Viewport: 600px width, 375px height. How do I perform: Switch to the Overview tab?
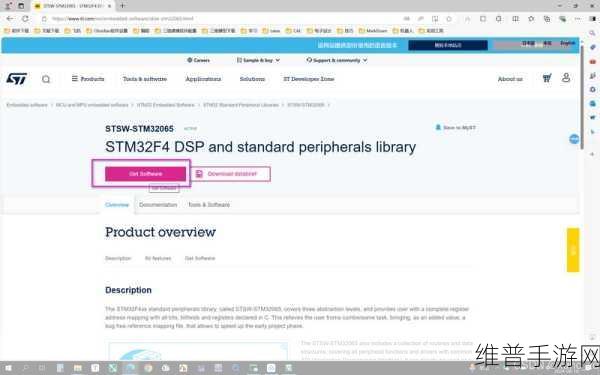[117, 205]
